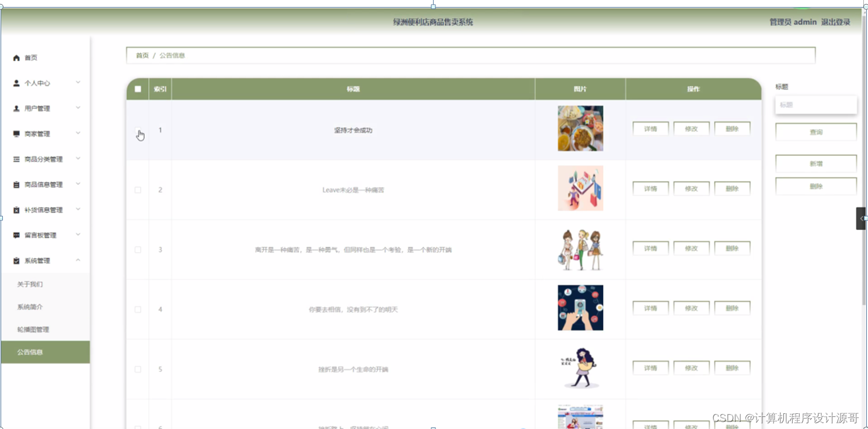Click the phone illustration thumbnail in row 4
This screenshot has width=868, height=429.
[x=580, y=308]
